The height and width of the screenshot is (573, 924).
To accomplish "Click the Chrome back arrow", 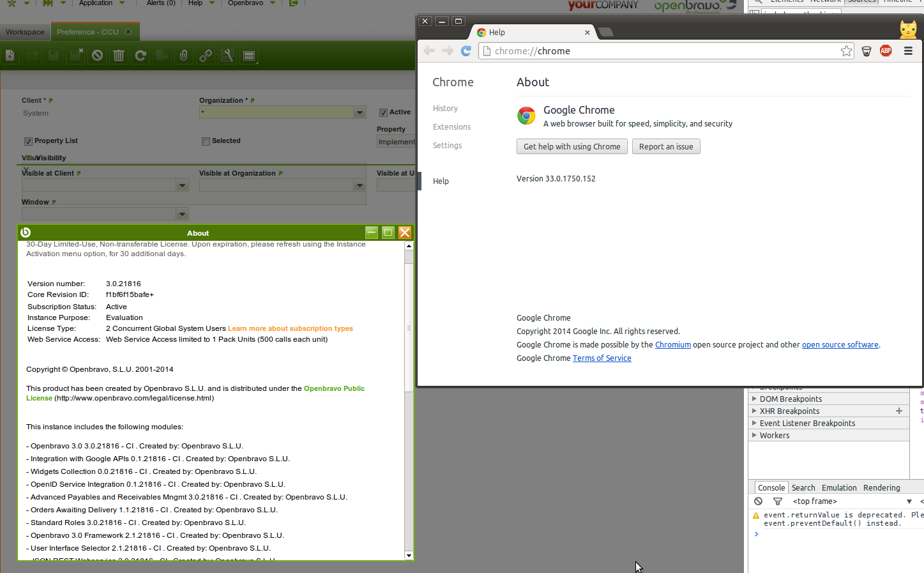I will pyautogui.click(x=429, y=51).
